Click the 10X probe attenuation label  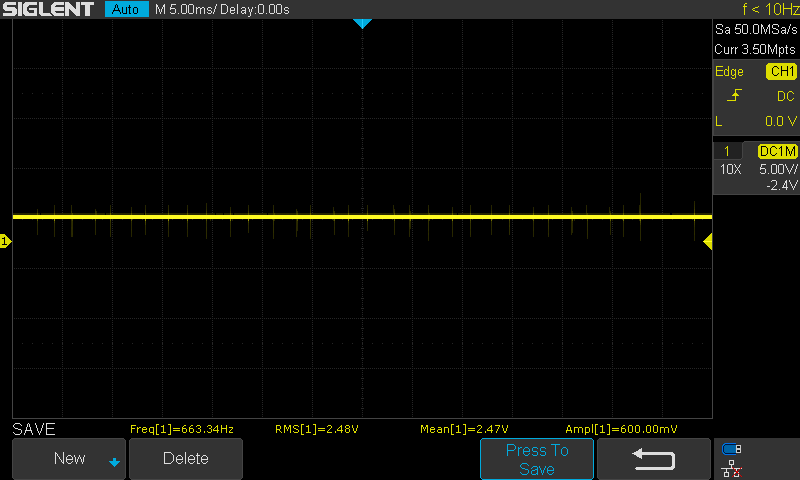pyautogui.click(x=730, y=169)
